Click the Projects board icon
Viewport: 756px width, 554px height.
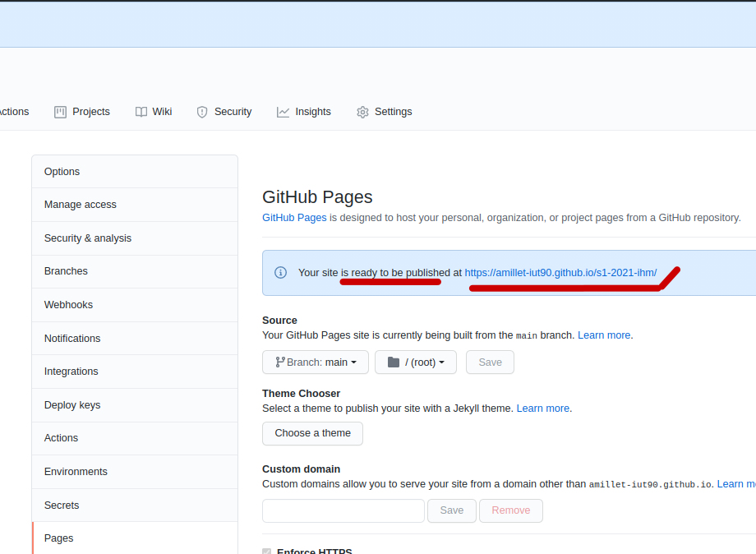coord(60,112)
